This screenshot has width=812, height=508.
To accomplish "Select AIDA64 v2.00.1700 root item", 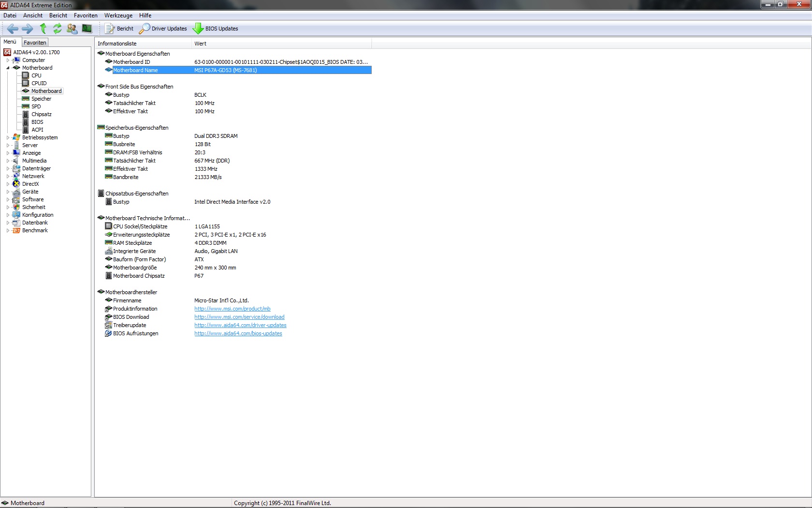I will point(36,52).
